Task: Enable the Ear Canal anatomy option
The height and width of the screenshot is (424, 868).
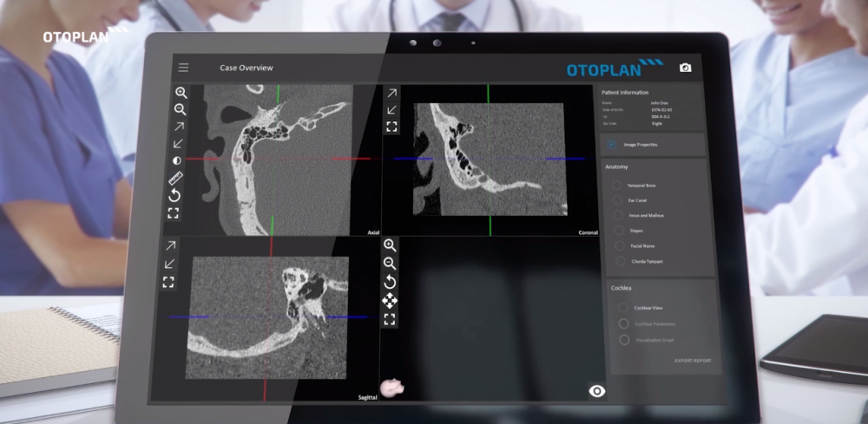Action: [617, 200]
